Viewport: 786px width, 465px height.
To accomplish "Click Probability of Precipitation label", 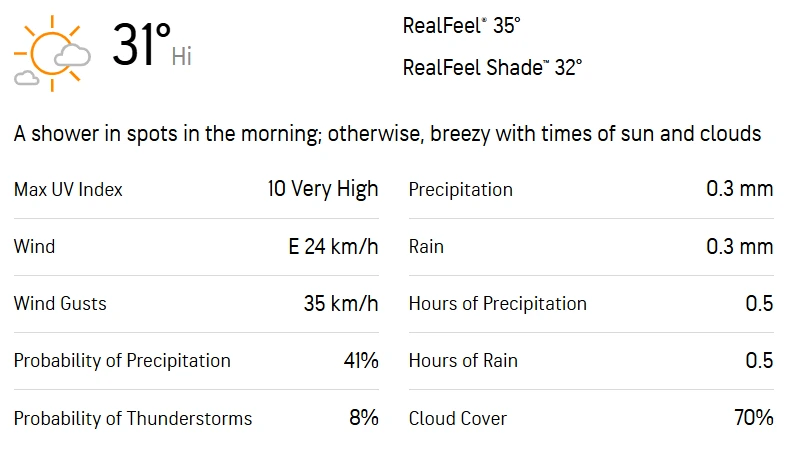I will coord(122,361).
